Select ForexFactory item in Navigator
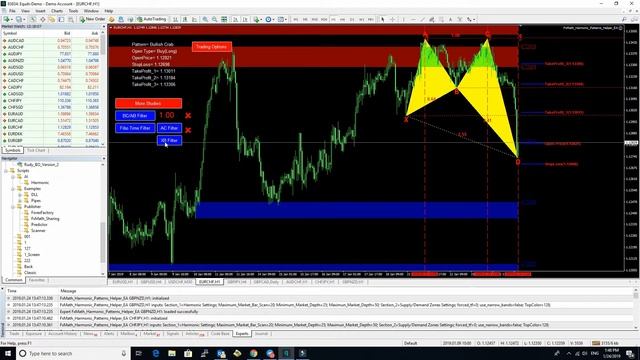 [42, 213]
